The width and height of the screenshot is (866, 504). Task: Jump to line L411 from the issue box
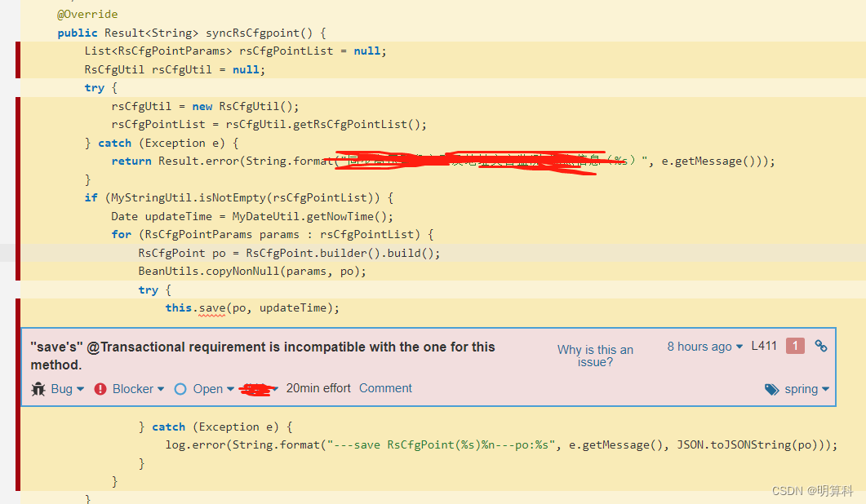tap(764, 345)
